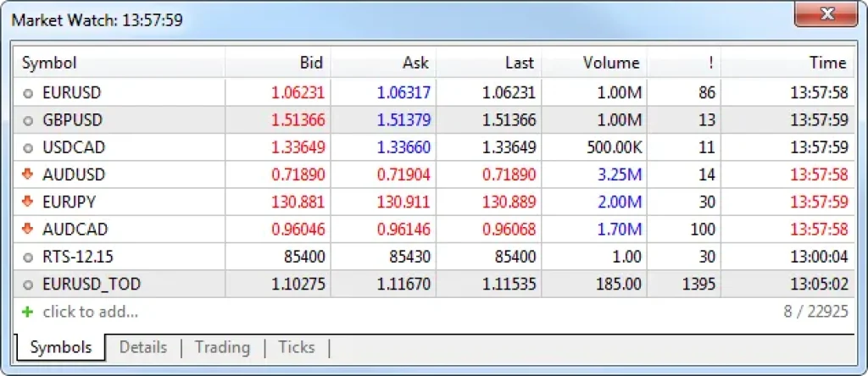
Task: Click EURUSD_TOD ask price 1.11670
Action: pyautogui.click(x=403, y=285)
